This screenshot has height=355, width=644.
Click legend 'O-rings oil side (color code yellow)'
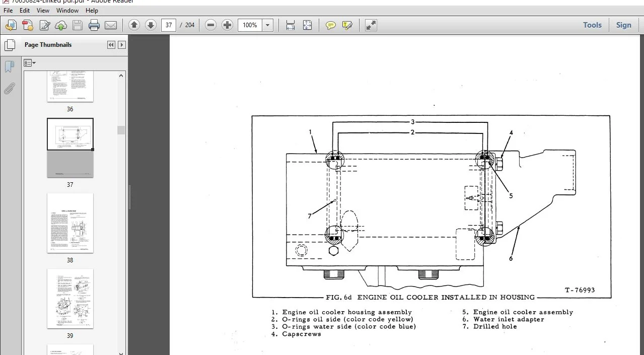click(347, 319)
